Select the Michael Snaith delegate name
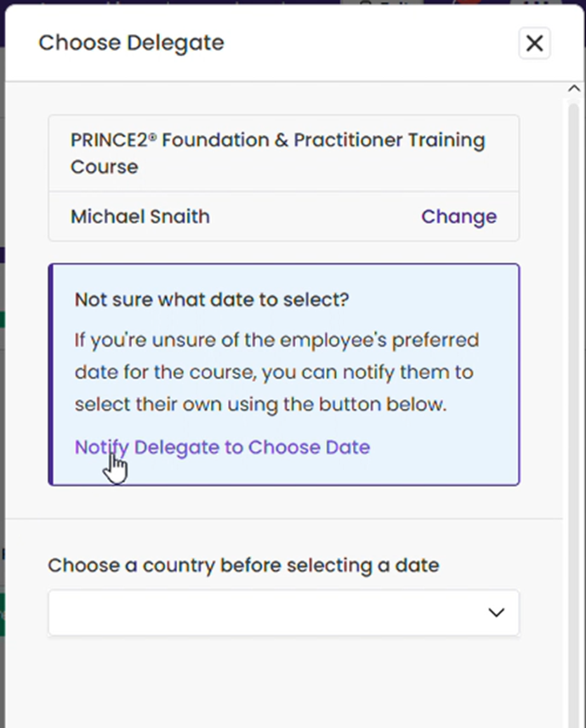586x728 pixels. [x=140, y=216]
